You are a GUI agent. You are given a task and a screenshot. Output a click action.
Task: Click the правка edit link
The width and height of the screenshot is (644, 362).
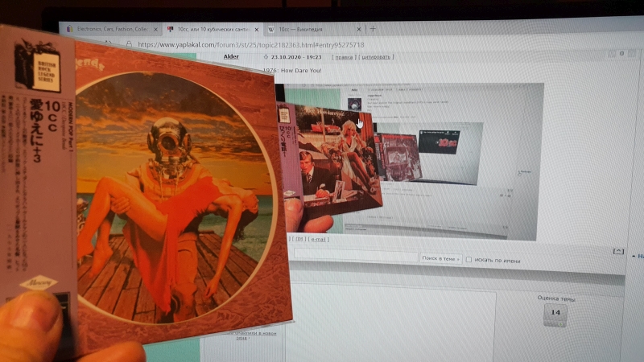coord(344,57)
